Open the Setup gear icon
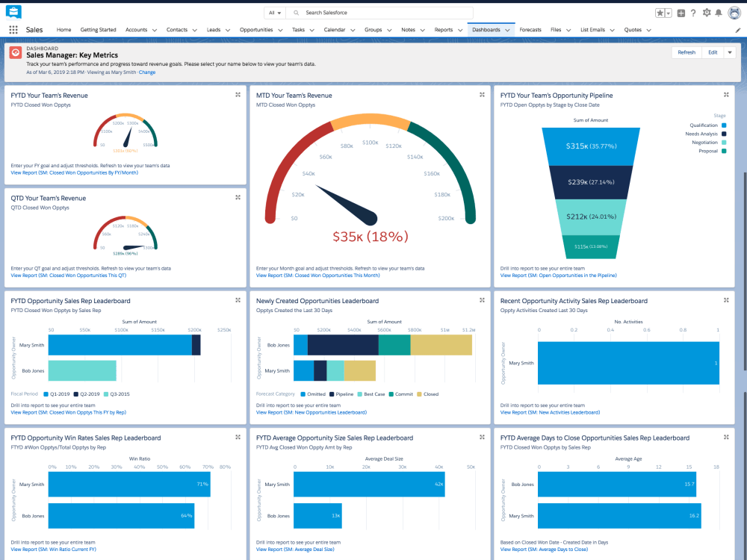 [x=707, y=13]
